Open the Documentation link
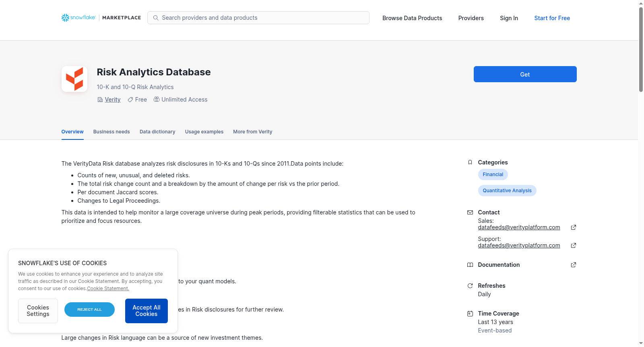This screenshot has height=347, width=644. click(499, 265)
